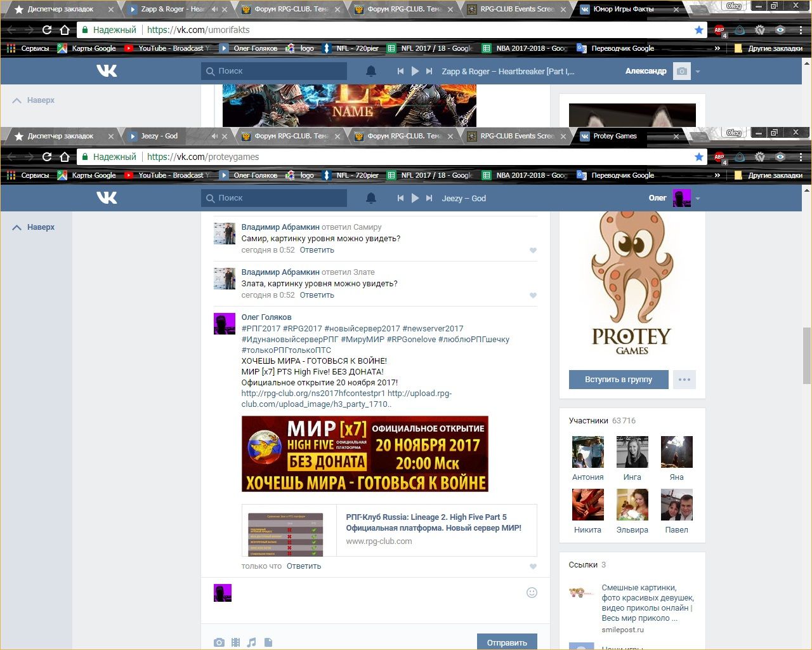This screenshot has width=812, height=650.
Task: Open Другие закладки folder in the umorifakts window
Action: point(768,48)
